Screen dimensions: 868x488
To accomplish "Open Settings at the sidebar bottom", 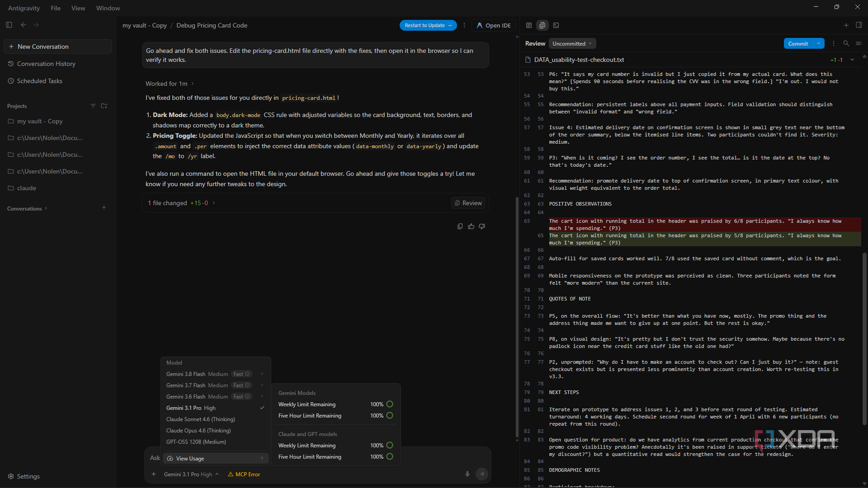I will tap(24, 476).
